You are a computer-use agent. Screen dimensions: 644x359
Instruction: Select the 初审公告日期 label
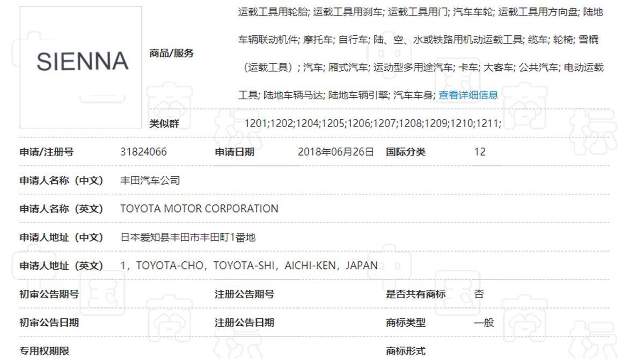[49, 323]
